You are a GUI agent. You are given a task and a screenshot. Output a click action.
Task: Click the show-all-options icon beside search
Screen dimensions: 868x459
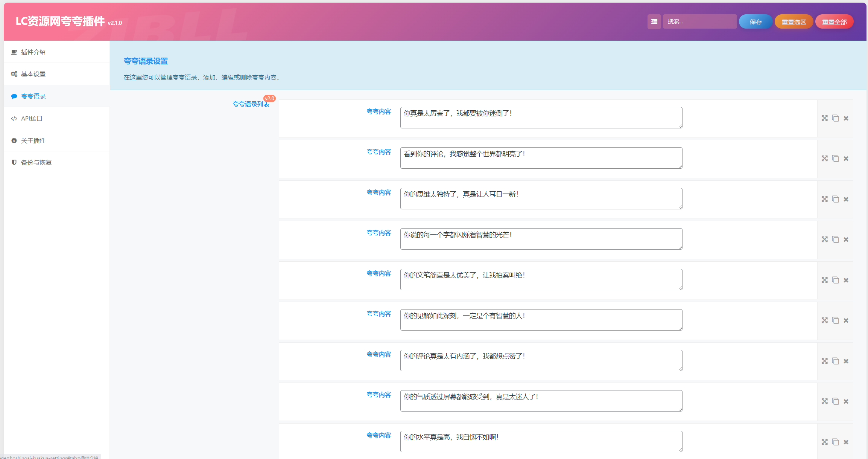coord(654,21)
